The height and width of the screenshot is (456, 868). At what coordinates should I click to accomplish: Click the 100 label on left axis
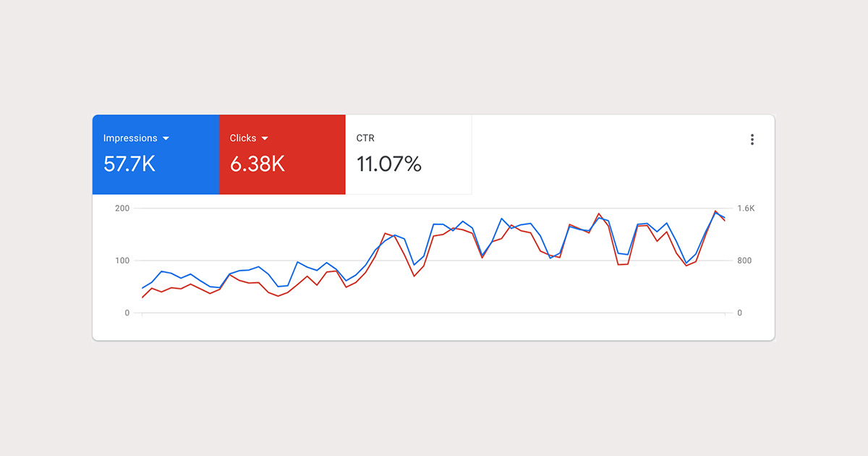[122, 261]
